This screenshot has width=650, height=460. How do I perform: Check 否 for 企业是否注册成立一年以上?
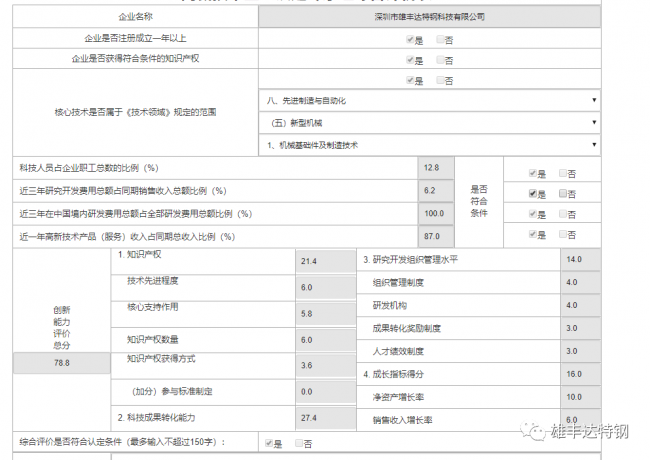click(440, 39)
